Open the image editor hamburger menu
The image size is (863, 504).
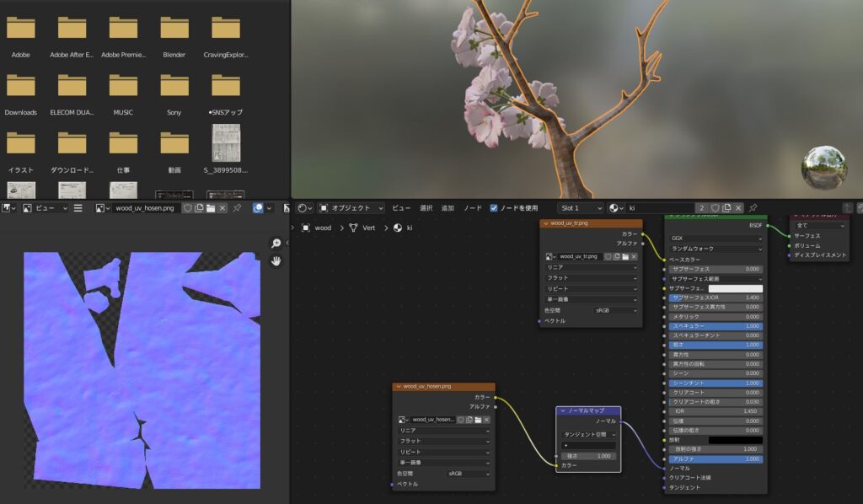(x=78, y=207)
